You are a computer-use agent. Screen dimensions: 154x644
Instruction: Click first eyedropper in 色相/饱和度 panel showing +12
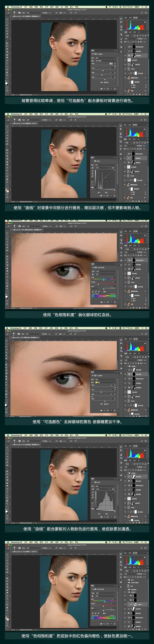click(93, 613)
